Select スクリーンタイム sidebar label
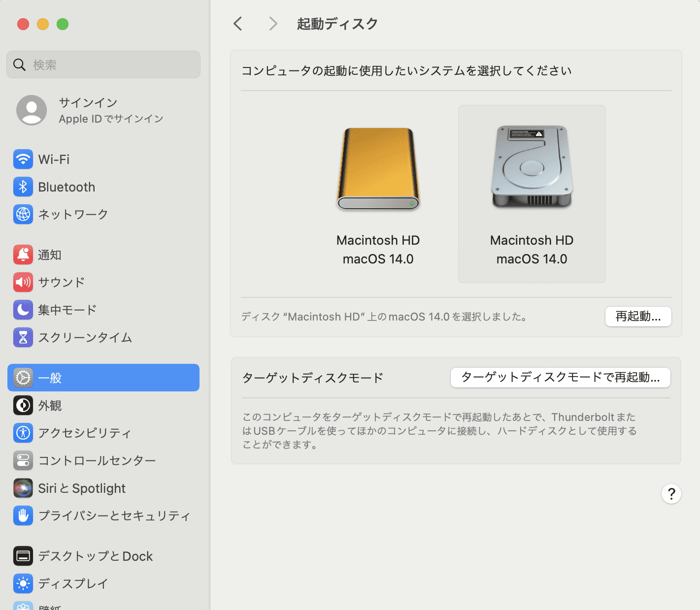Viewport: 700px width, 610px height. pos(85,338)
